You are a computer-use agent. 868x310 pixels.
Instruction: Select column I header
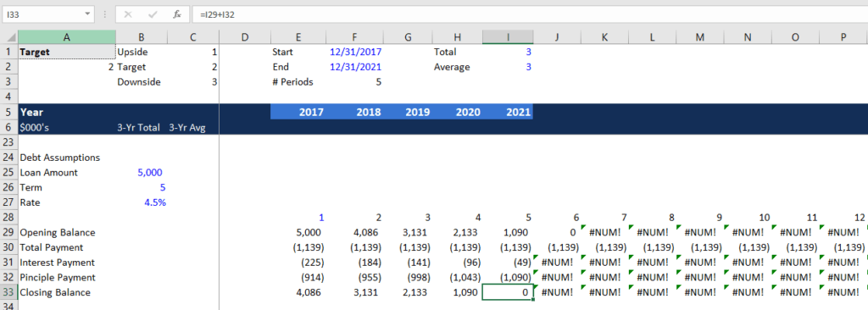tap(508, 37)
